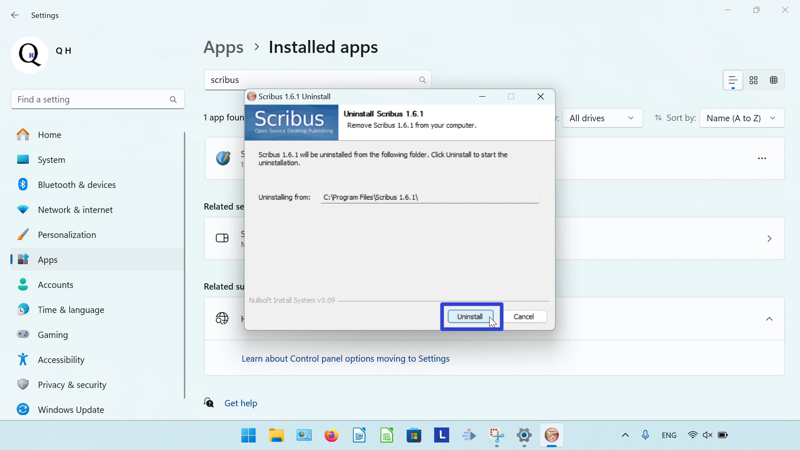Open Home in Settings sidebar

pos(97,135)
